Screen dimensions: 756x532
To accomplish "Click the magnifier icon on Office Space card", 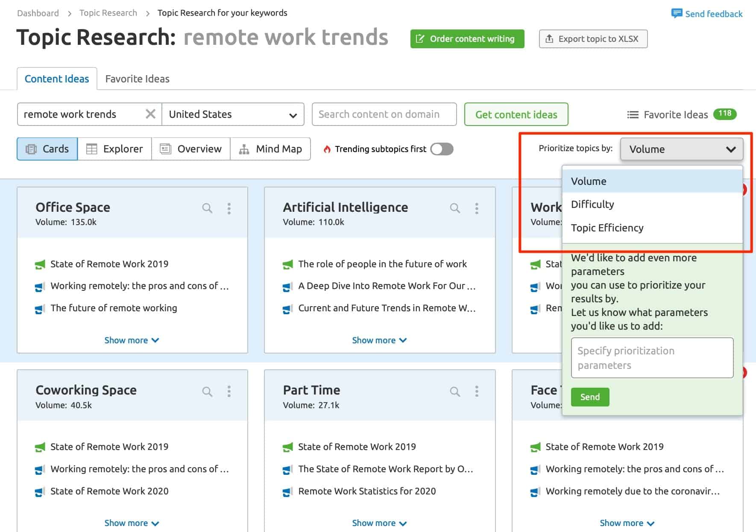I will 207,208.
